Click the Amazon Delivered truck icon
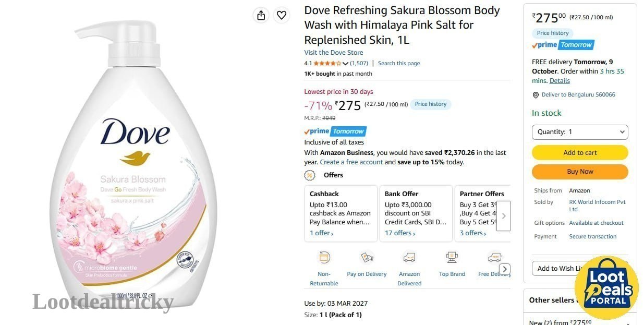Screen dimensions: 644x325 tap(409, 257)
